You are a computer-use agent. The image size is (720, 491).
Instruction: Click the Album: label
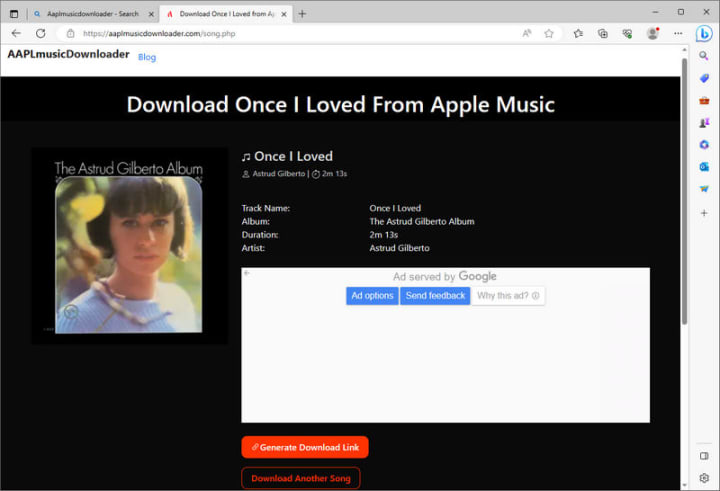tap(256, 221)
